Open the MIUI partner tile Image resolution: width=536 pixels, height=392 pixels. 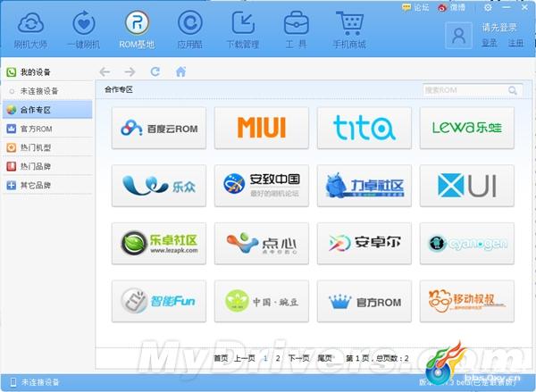click(x=262, y=129)
